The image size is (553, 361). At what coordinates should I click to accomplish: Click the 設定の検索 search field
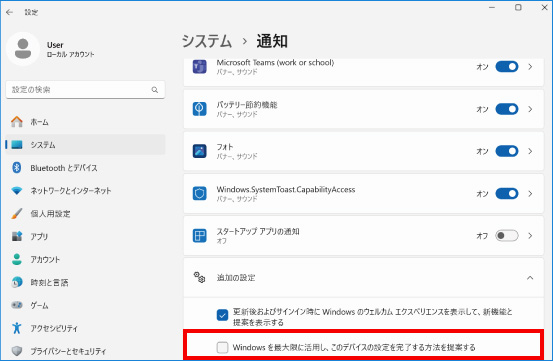[85, 90]
